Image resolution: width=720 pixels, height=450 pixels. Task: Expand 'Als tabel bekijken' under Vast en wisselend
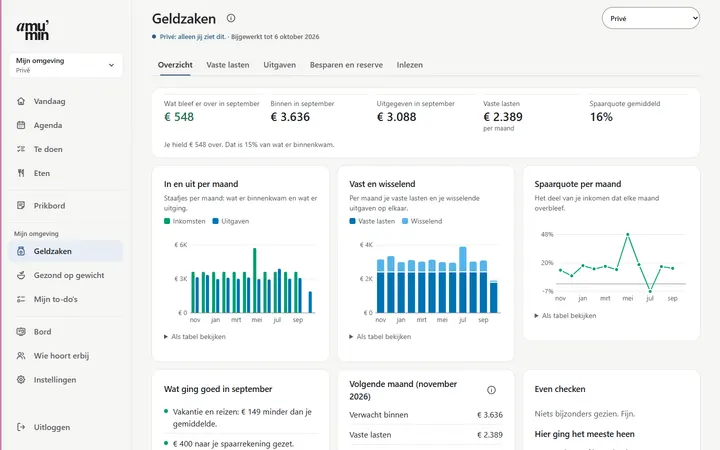380,337
